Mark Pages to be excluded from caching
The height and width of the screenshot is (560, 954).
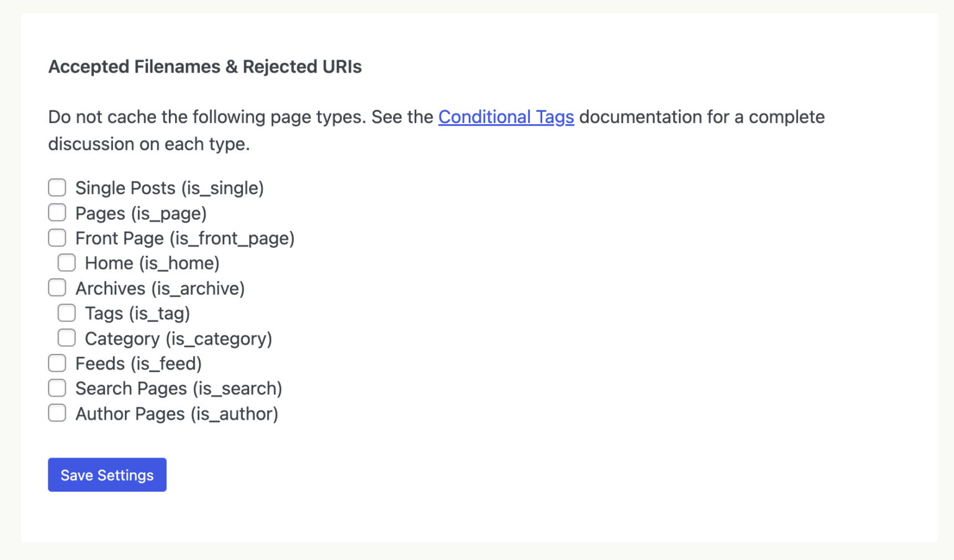pyautogui.click(x=57, y=212)
